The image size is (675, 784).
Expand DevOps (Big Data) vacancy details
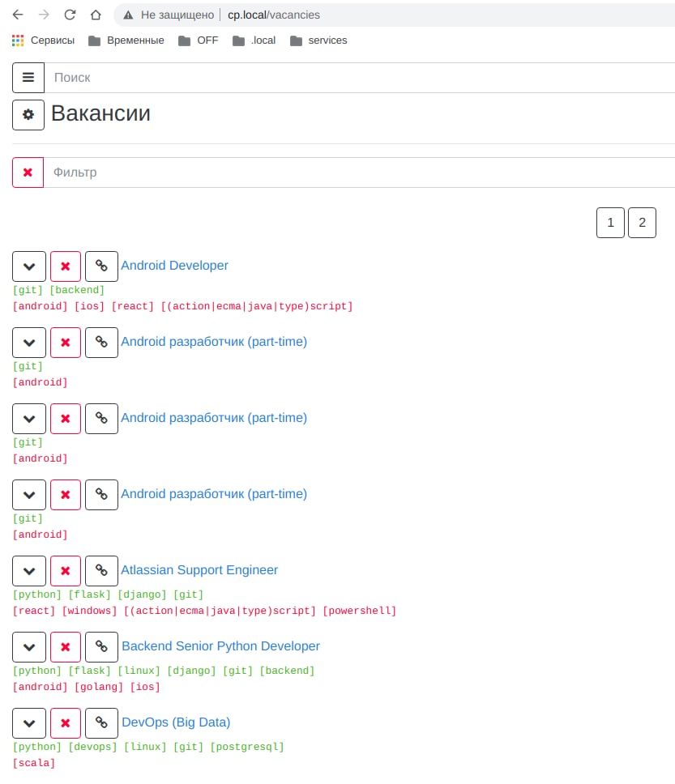(x=29, y=723)
